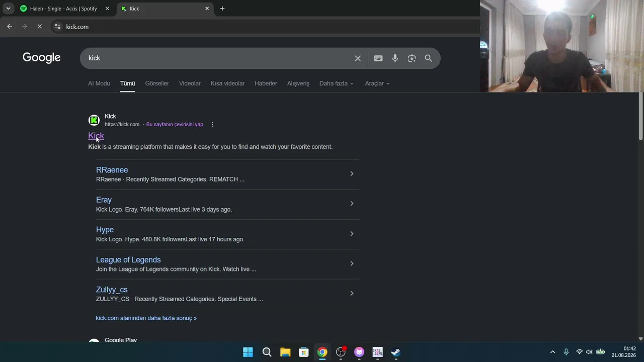Open Windows taskbar Search
This screenshot has width=644, height=362.
[x=267, y=352]
